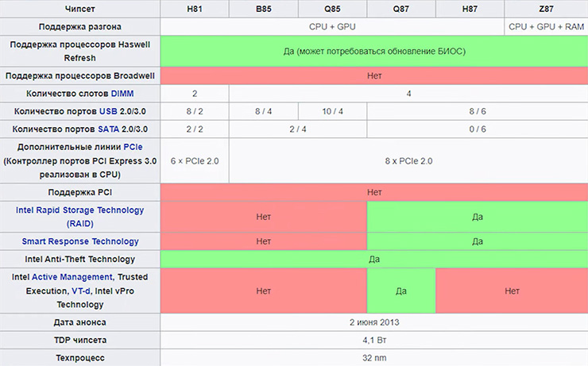Click the Z87 column header
Screen dimensions: 588x366
pyautogui.click(x=546, y=9)
